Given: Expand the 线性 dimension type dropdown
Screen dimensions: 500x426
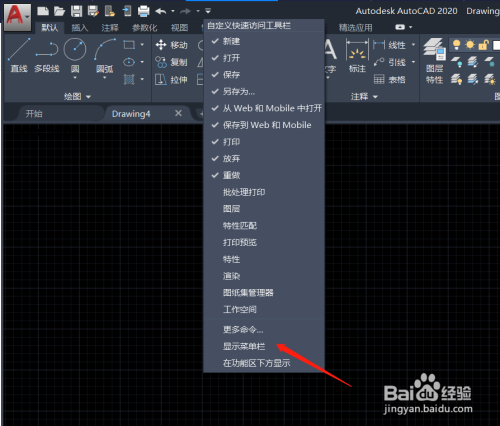Looking at the screenshot, I should pos(413,45).
